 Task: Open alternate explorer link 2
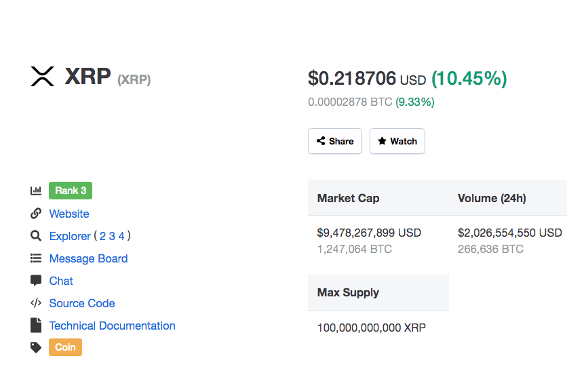102,236
